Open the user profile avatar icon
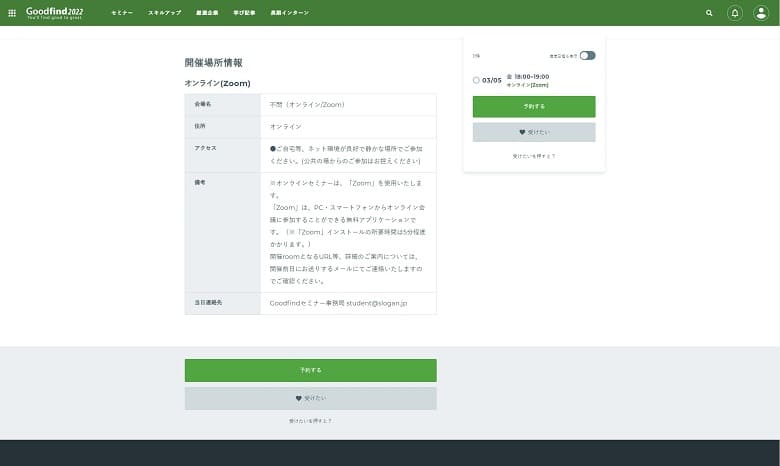Screen dimensions: 780x466 tap(761, 13)
